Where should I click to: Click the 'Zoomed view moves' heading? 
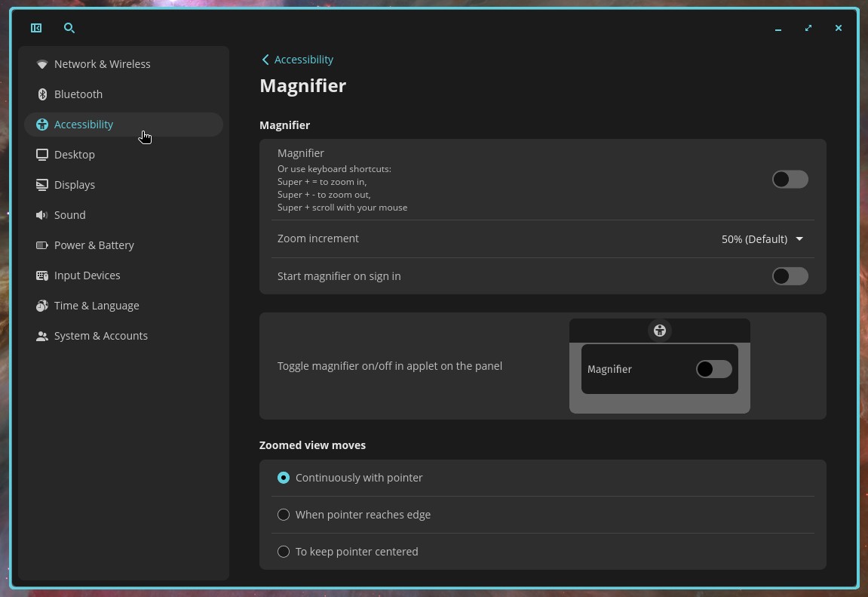pyautogui.click(x=312, y=445)
